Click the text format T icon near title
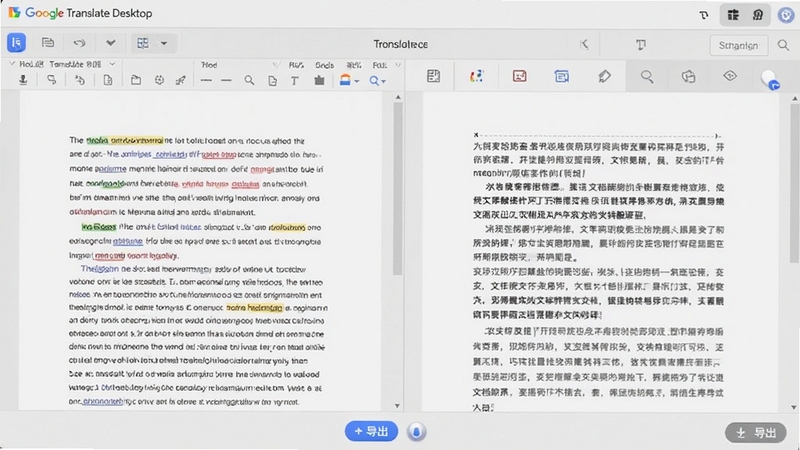Screen dimensions: 800x450 pyautogui.click(x=641, y=45)
